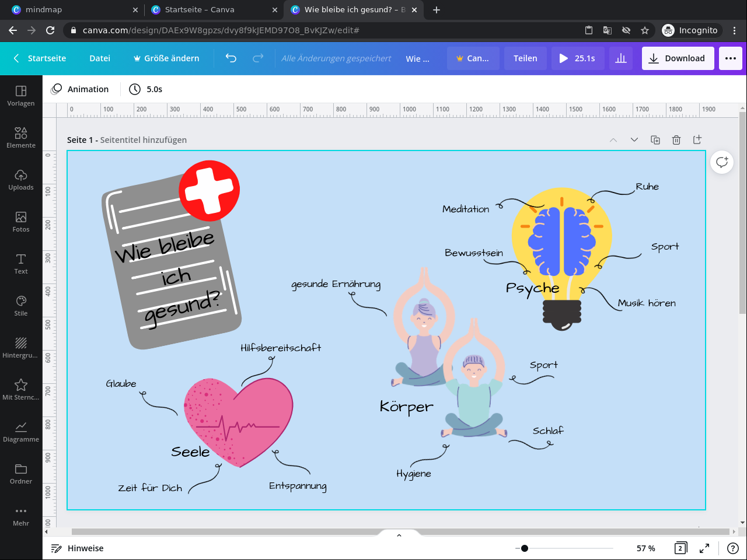Open the Stile styles panel
The image size is (747, 560).
[x=21, y=306]
